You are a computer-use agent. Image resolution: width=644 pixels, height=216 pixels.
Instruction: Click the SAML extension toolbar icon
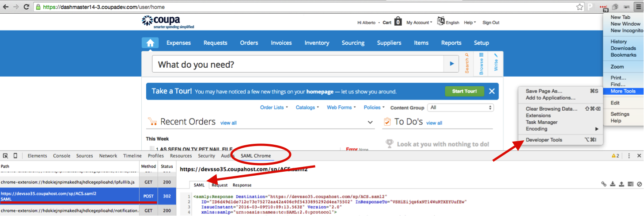click(x=626, y=7)
